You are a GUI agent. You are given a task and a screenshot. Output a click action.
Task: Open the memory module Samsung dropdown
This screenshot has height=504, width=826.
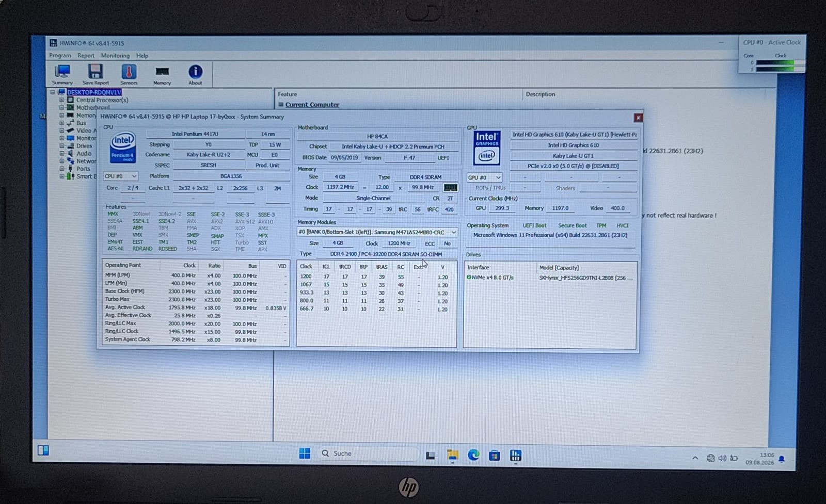coord(377,232)
